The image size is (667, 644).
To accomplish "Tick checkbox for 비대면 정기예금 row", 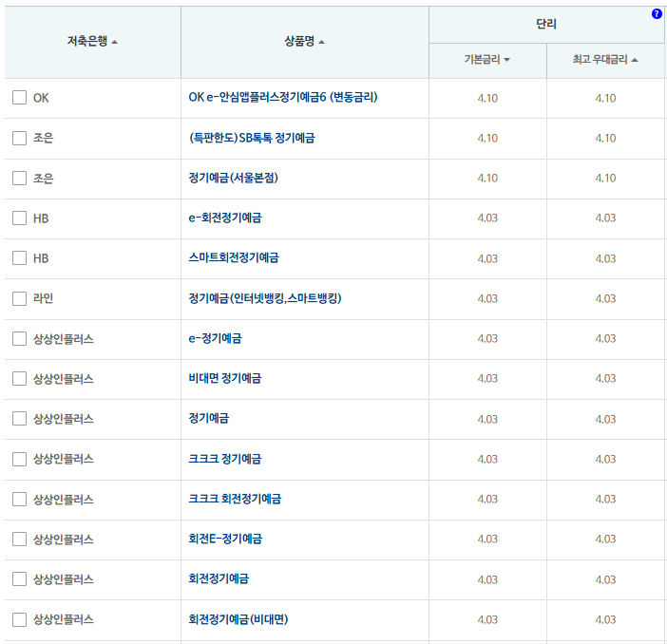I will tap(20, 379).
